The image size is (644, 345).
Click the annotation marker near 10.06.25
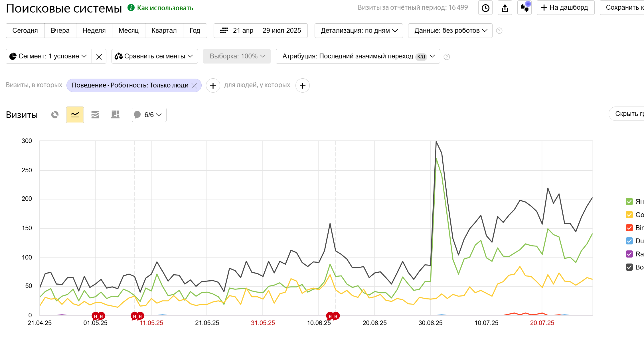pyautogui.click(x=330, y=316)
